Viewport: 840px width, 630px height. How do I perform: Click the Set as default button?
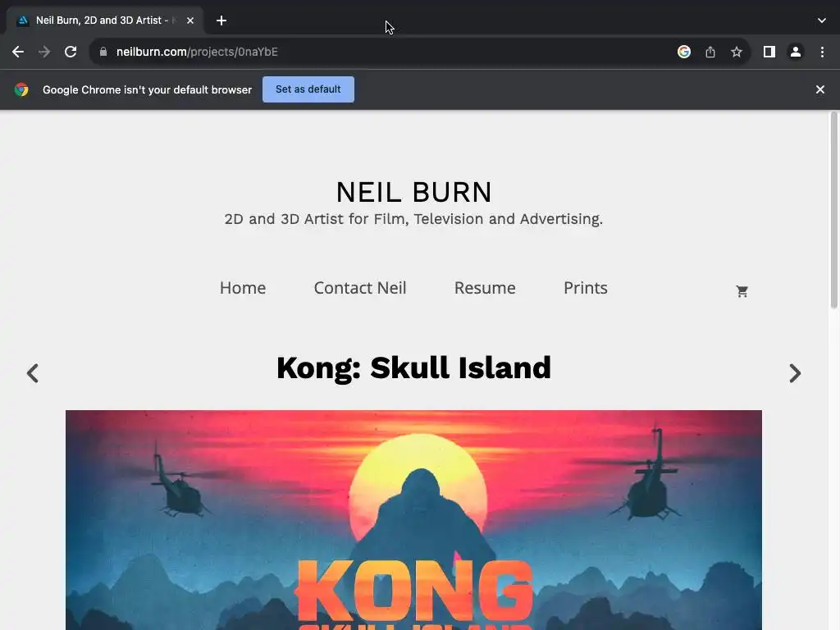308,89
